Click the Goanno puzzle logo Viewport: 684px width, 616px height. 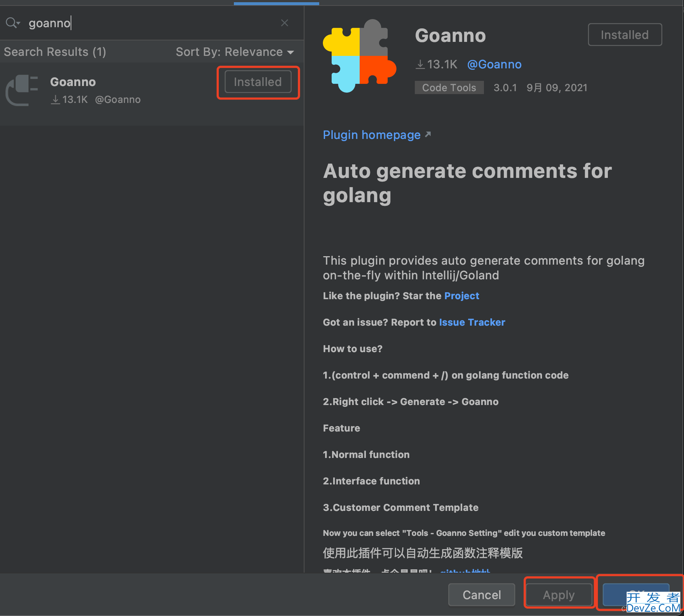coord(359,56)
